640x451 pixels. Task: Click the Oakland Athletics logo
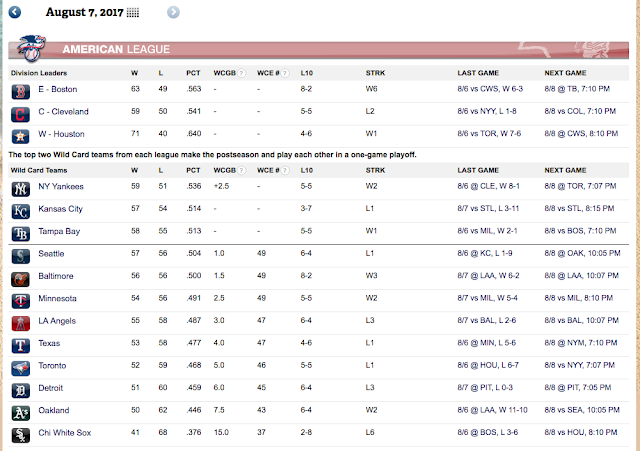[x=20, y=413]
